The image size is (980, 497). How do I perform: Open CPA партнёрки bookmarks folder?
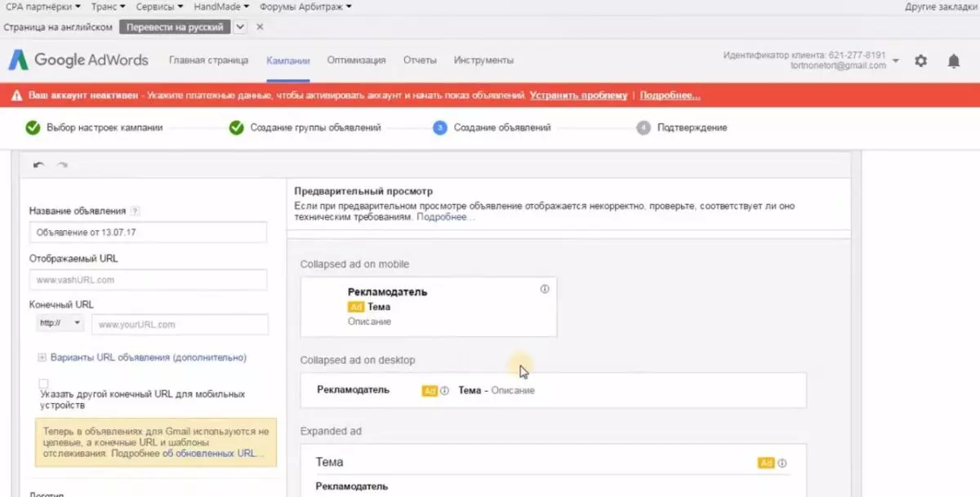pos(42,7)
